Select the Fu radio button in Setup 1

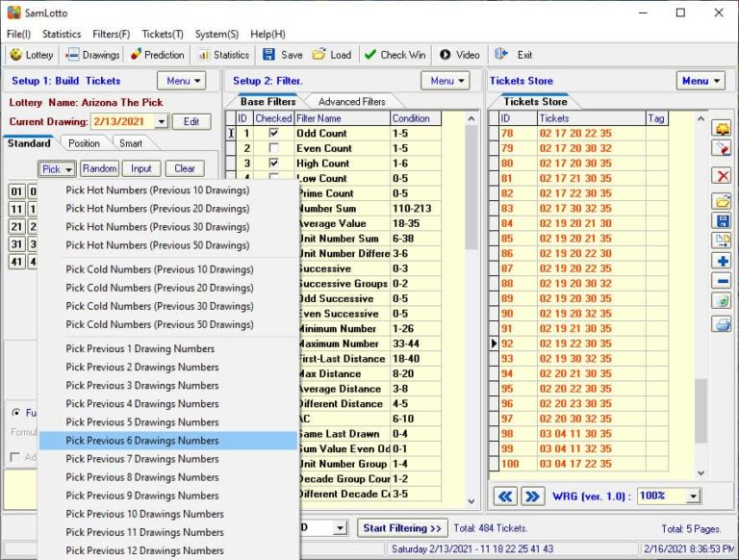pos(16,413)
